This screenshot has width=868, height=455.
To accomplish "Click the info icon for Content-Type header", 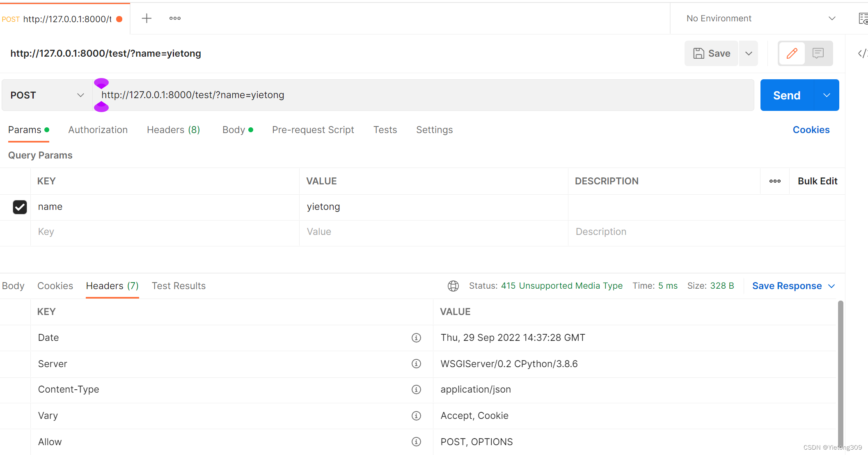I will 416,389.
